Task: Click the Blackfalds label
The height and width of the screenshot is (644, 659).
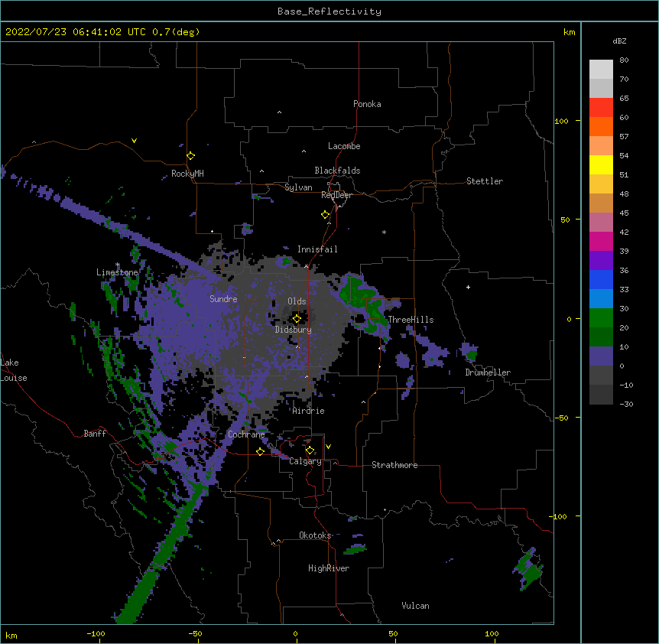Action: [337, 171]
